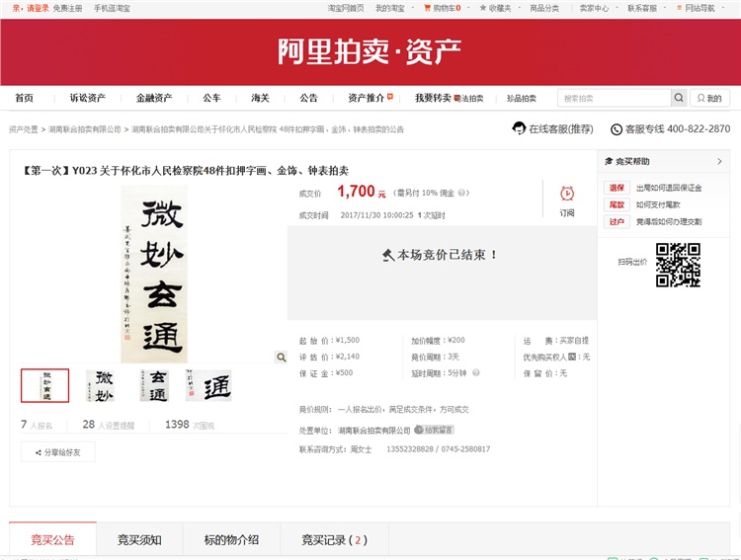Image resolution: width=741 pixels, height=560 pixels.
Task: Expand the 竞买帮助 panel arrow
Action: pos(719,161)
